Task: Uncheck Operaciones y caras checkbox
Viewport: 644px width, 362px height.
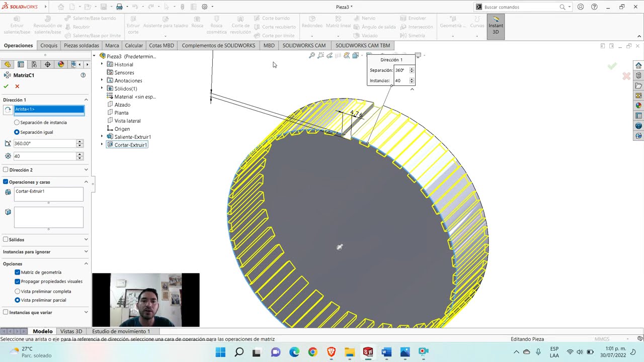Action: click(6, 182)
